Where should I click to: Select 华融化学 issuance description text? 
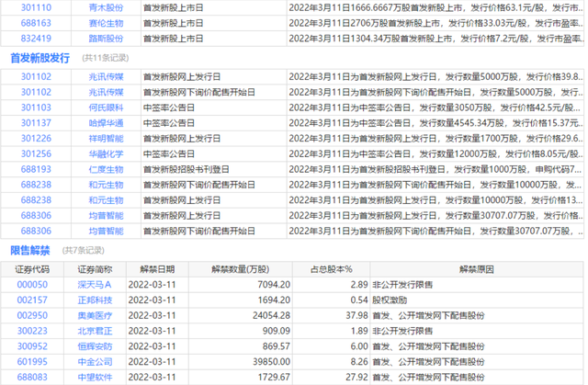[435, 153]
